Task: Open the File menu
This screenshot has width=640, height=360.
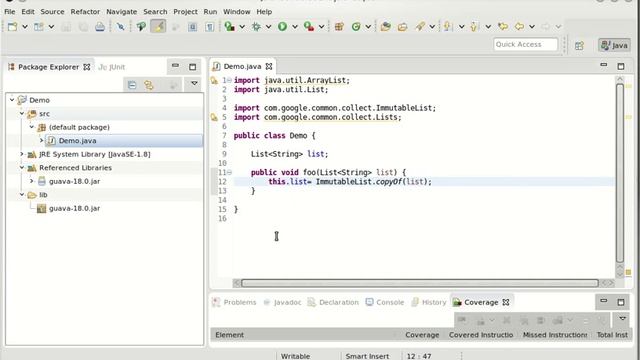Action: 9,12
